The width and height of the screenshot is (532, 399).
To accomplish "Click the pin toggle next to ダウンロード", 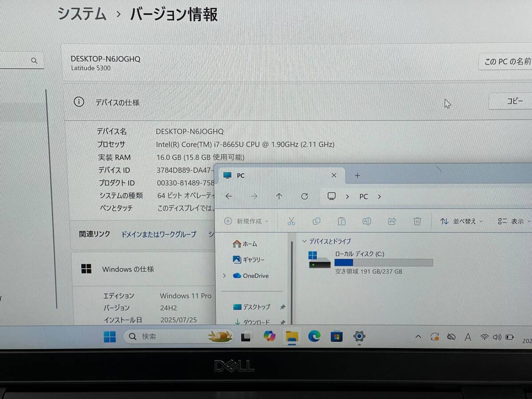I will pos(282,322).
